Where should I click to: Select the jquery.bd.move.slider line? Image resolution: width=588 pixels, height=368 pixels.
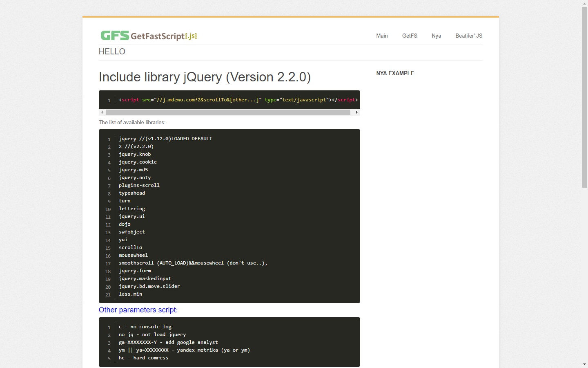click(149, 286)
